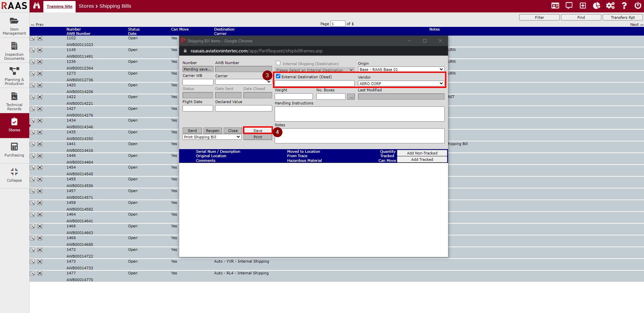This screenshot has height=313, width=644.
Task: Open the Technical Records module
Action: 14,101
